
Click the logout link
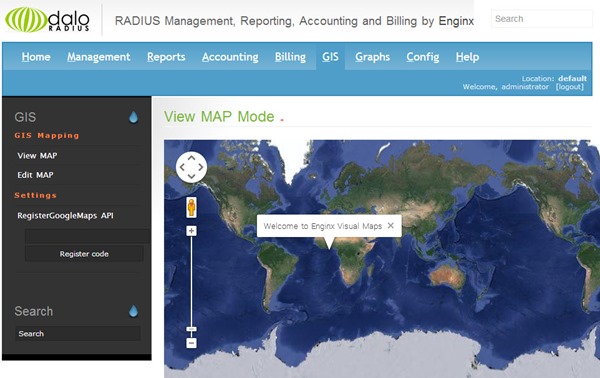[570, 87]
